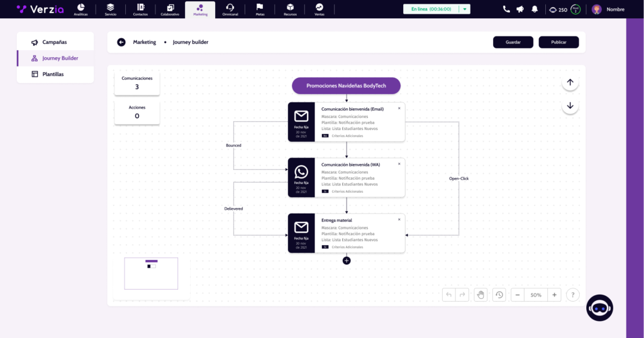Screen dimensions: 644x338
Task: Open the Contactos section
Action: (x=140, y=9)
